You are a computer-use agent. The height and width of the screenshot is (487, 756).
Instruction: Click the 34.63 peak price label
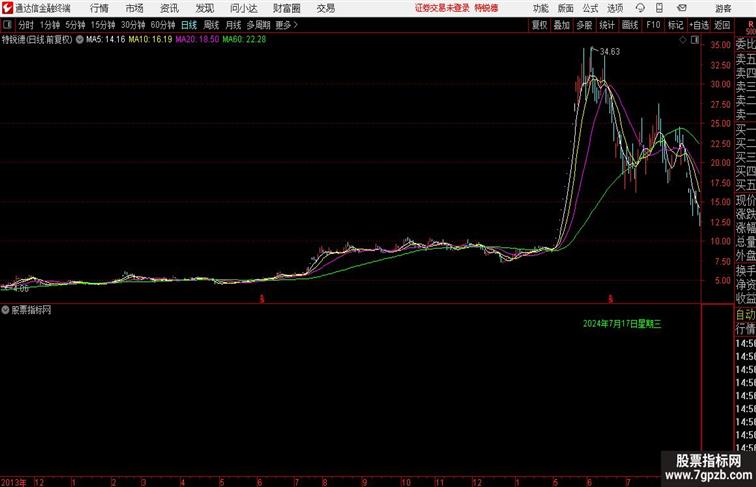610,52
